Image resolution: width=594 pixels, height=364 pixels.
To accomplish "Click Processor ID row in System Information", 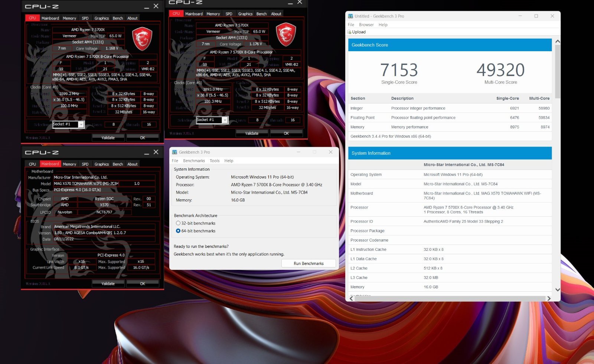I will coord(450,222).
